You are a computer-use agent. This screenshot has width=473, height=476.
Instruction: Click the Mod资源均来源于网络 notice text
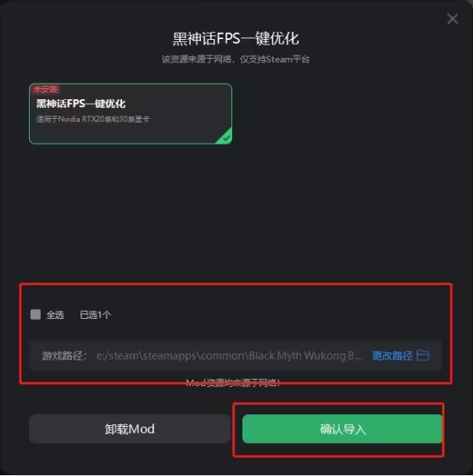point(232,383)
